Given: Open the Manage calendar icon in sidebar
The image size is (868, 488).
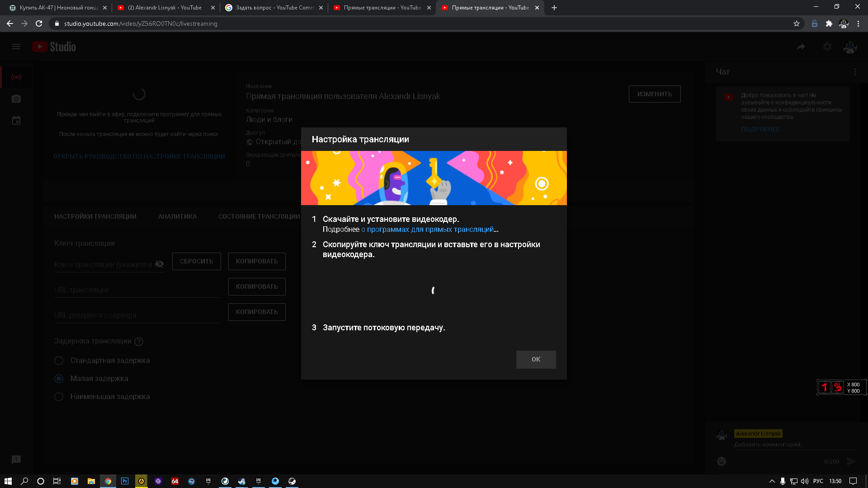Looking at the screenshot, I should [x=16, y=121].
